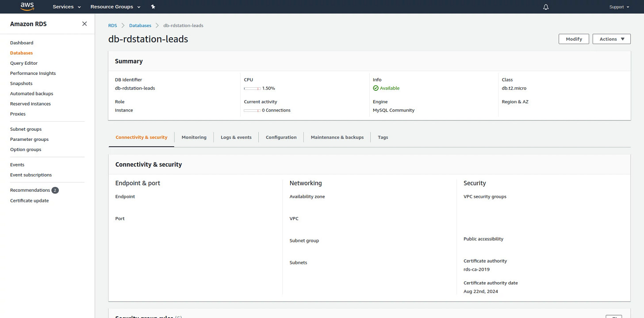
Task: Click the pin favorites star icon
Action: click(x=153, y=7)
